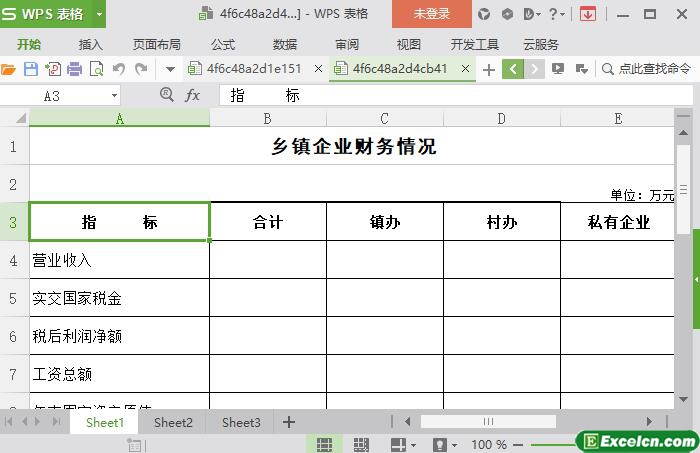700x453 pixels.
Task: Click the search command field
Action: click(x=647, y=69)
